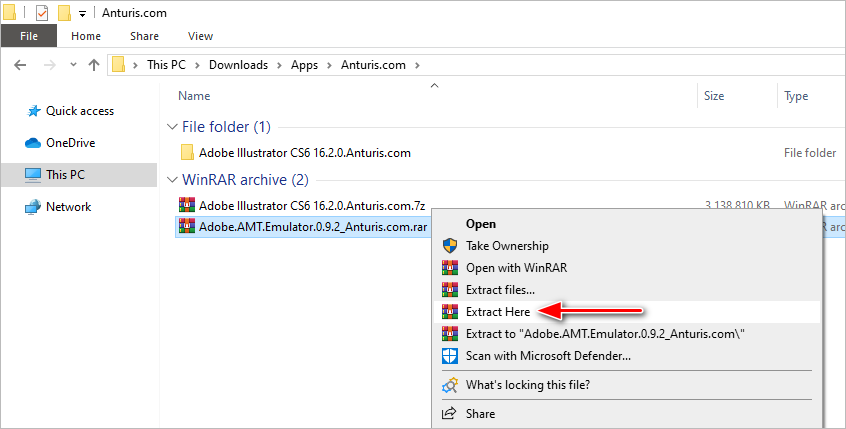Collapse the WinRAR archive group
Screen dimensions: 846x429
click(x=171, y=181)
